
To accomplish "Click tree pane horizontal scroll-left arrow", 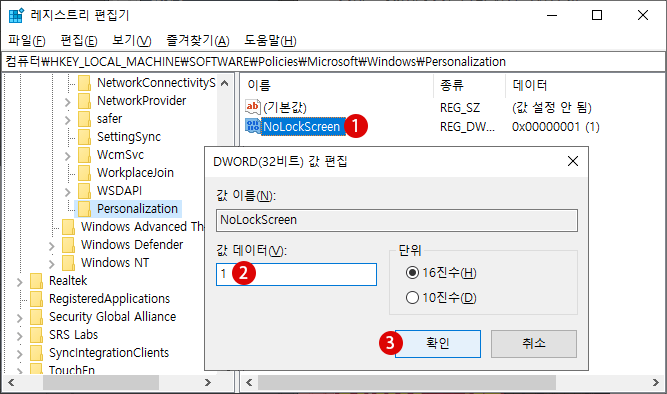I will [11, 383].
